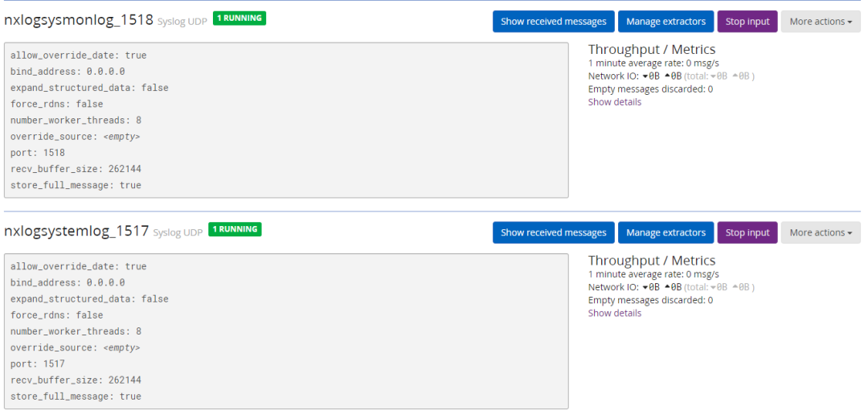Click the 1 RUNNING badge of nxlogsystemlog_1517
The height and width of the screenshot is (419, 868).
point(235,229)
